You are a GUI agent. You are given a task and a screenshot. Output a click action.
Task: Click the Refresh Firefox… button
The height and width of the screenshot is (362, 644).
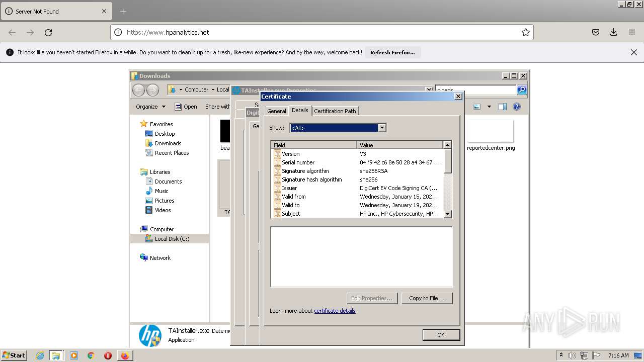coord(393,52)
